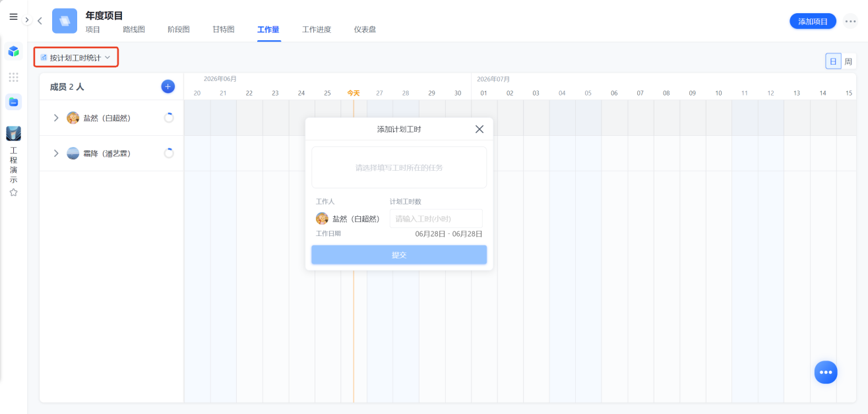Click the worker avatar in the dialog
The height and width of the screenshot is (414, 868).
(322, 219)
